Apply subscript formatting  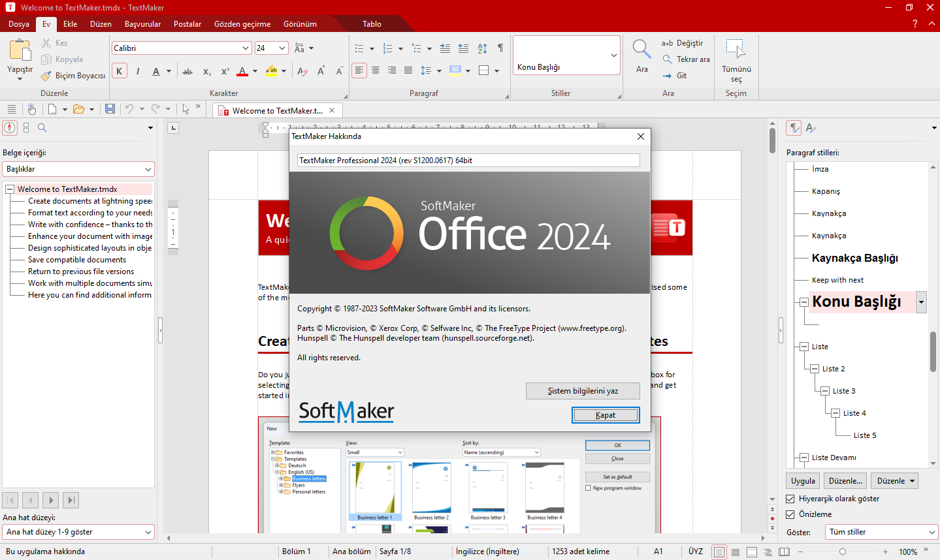coord(206,71)
